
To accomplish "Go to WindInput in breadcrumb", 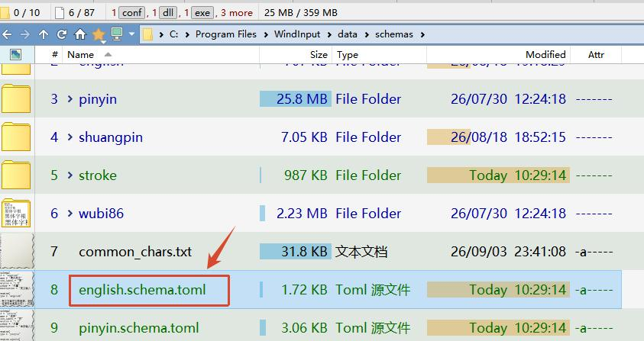I will pos(297,34).
